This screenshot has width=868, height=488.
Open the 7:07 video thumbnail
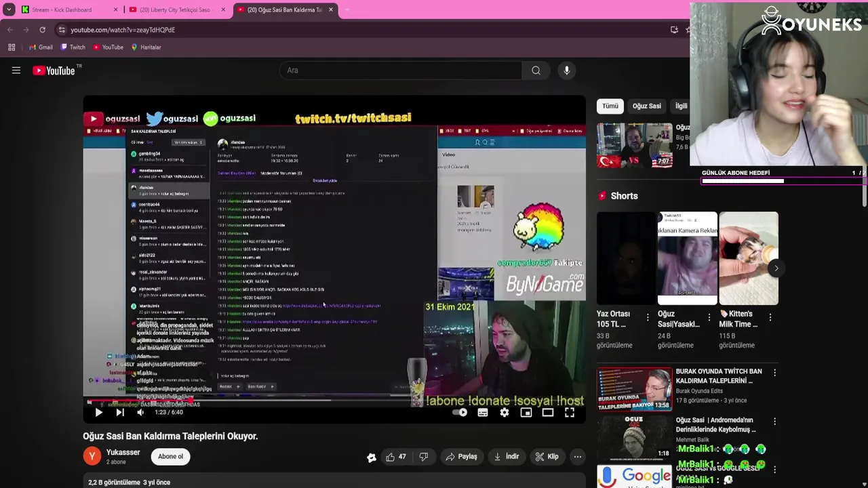coord(635,145)
